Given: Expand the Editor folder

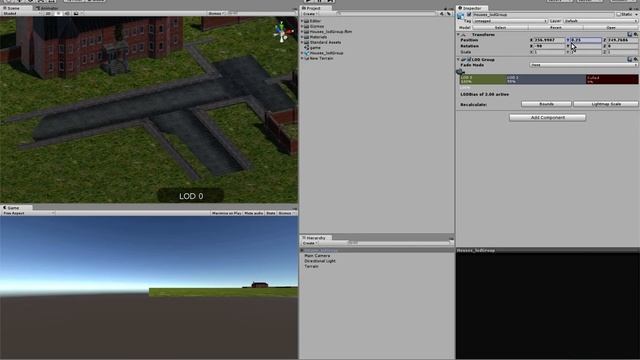Looking at the screenshot, I should (302, 21).
